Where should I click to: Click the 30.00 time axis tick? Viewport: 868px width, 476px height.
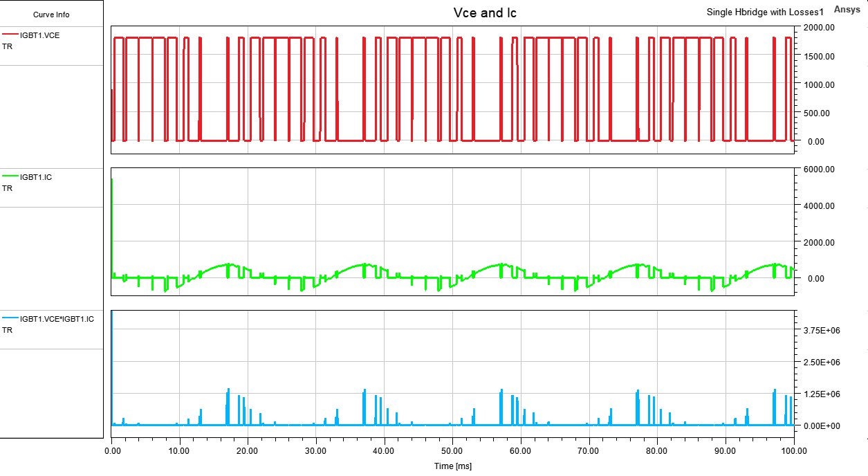316,450
